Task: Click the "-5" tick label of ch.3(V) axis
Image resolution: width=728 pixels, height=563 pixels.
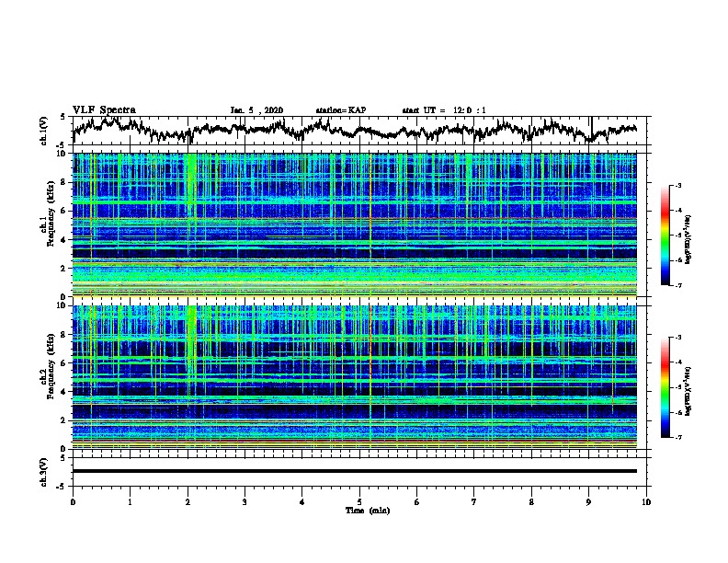Action: tap(63, 487)
